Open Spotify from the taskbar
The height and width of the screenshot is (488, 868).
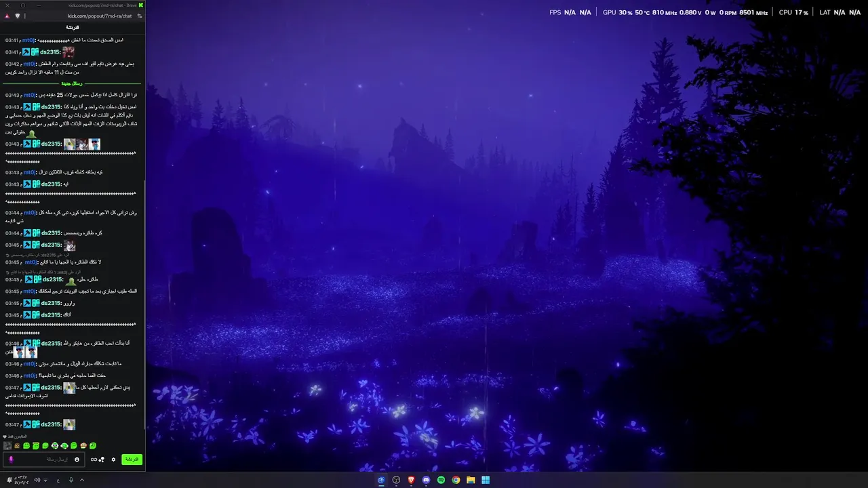441,480
